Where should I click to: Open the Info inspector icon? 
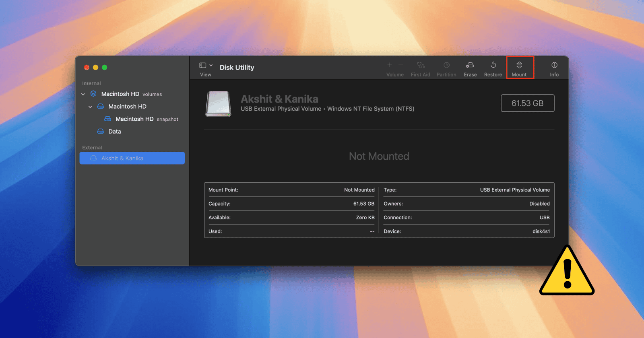click(554, 65)
